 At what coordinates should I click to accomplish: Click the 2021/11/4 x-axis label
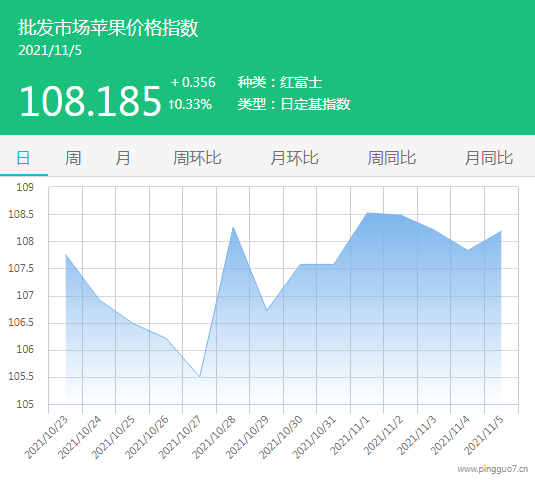[450, 435]
